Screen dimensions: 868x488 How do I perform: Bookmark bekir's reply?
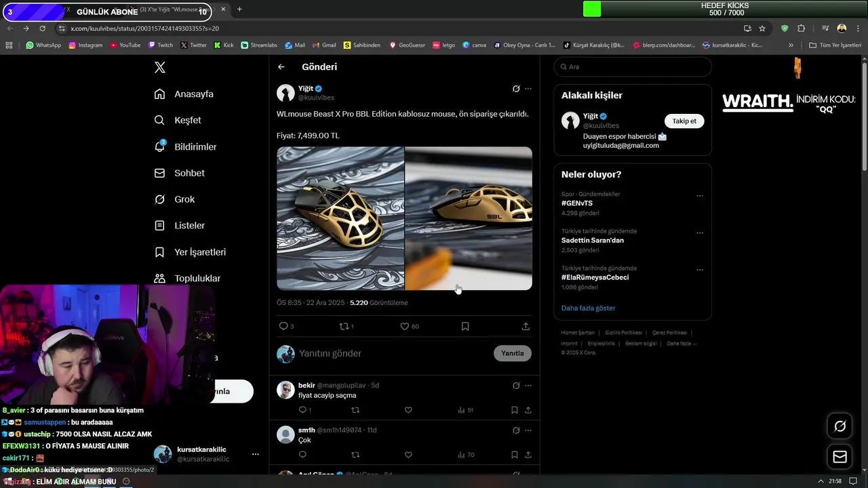point(514,410)
